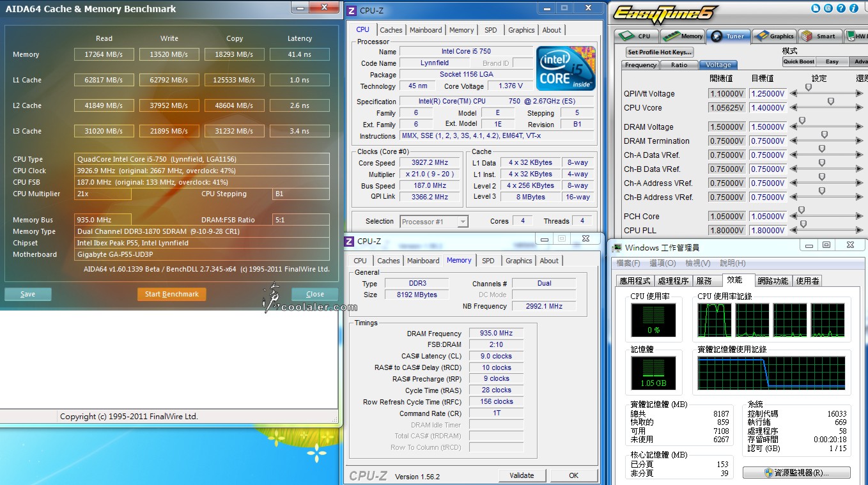Open 檔案(F) menu in Task Manager
This screenshot has width=868, height=485.
tap(628, 263)
